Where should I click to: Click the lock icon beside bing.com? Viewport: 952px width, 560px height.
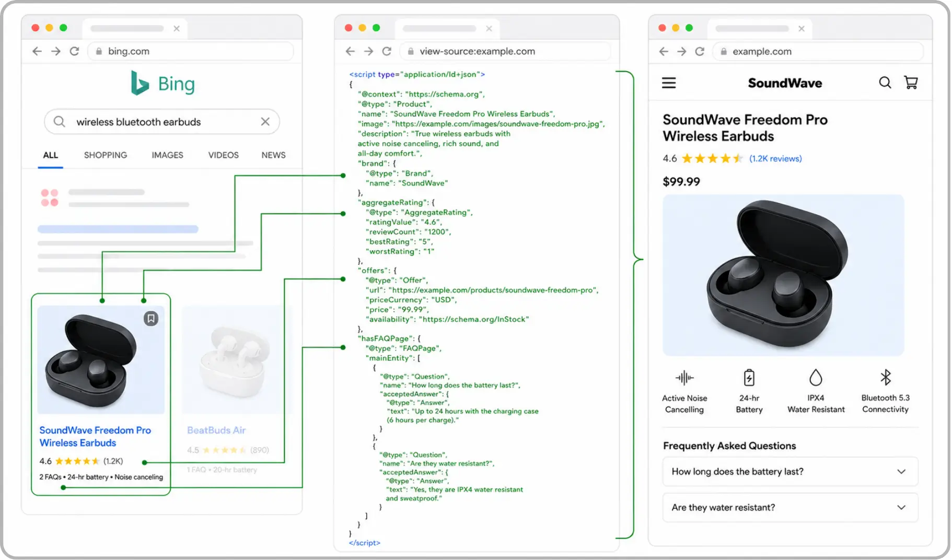(99, 51)
